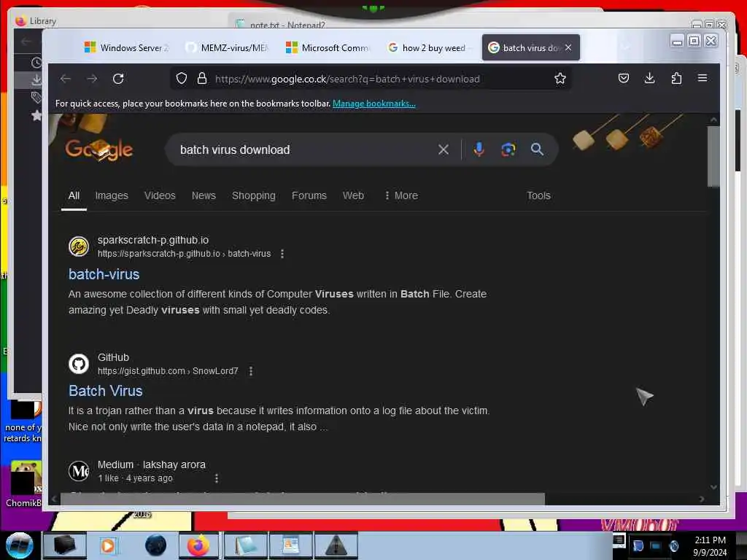Open the Extensions puzzle icon
The image size is (747, 560).
676,78
